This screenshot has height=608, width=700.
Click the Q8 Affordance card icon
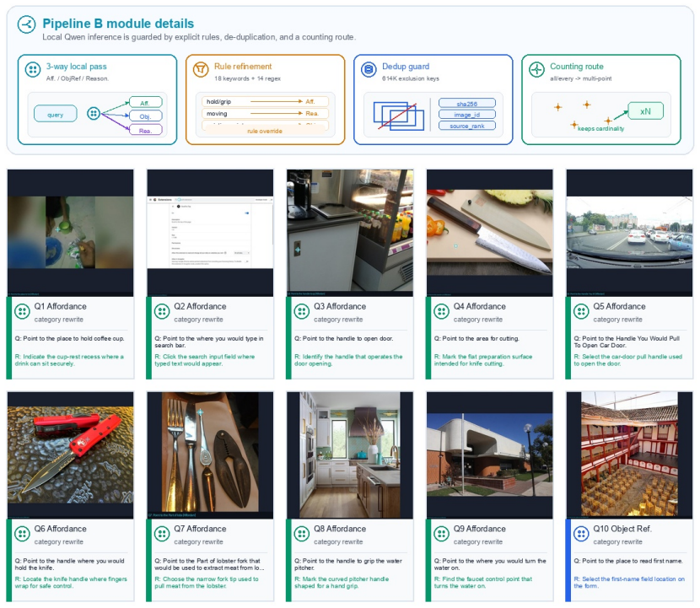[301, 534]
